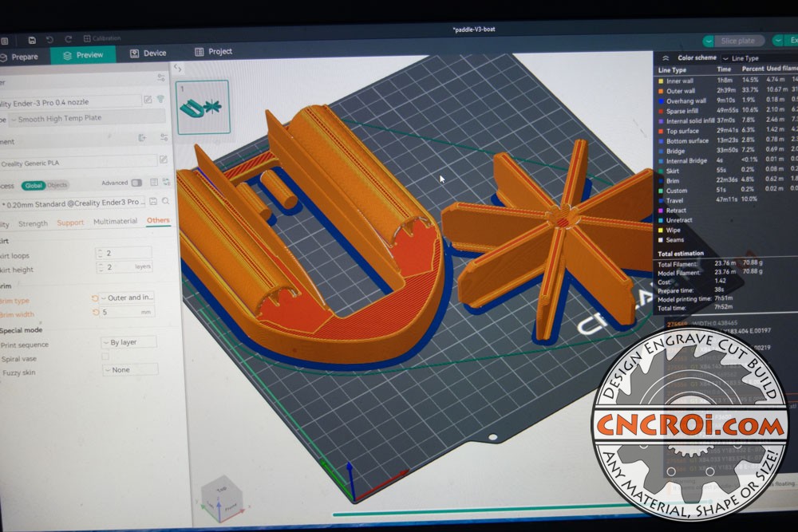The height and width of the screenshot is (532, 798).
Task: Toggle Overhang wall line visibility
Action: pyautogui.click(x=661, y=100)
